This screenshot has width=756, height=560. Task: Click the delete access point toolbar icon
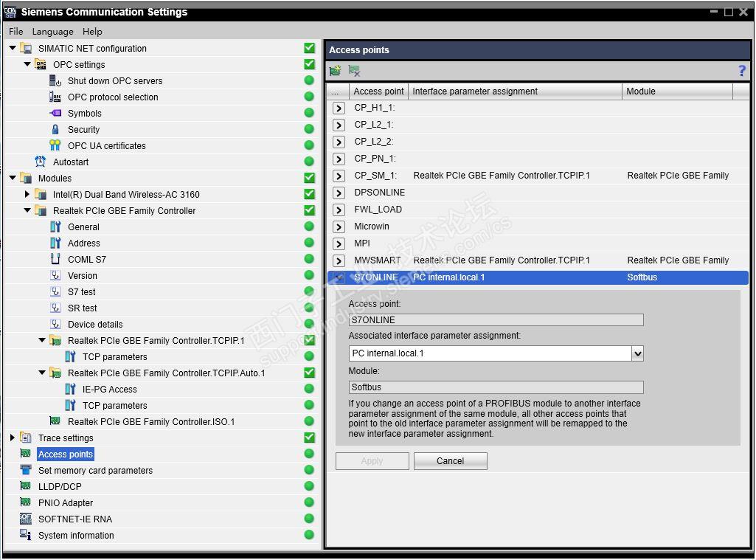tap(354, 71)
